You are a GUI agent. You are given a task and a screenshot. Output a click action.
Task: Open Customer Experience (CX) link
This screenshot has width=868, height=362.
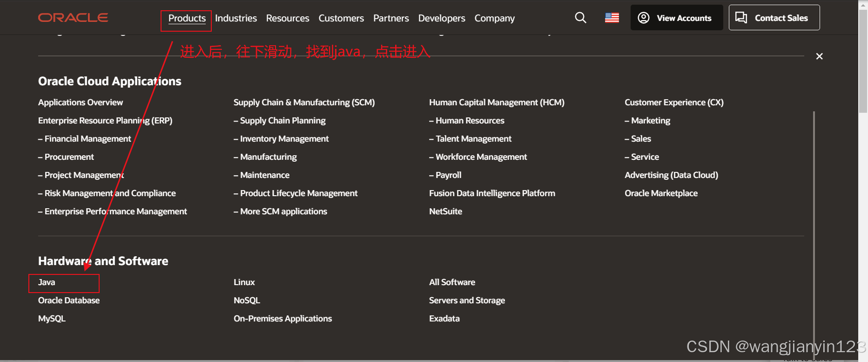pos(674,102)
